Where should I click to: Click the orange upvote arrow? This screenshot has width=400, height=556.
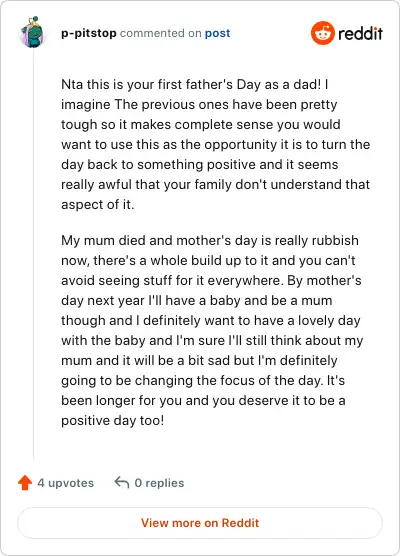(25, 483)
